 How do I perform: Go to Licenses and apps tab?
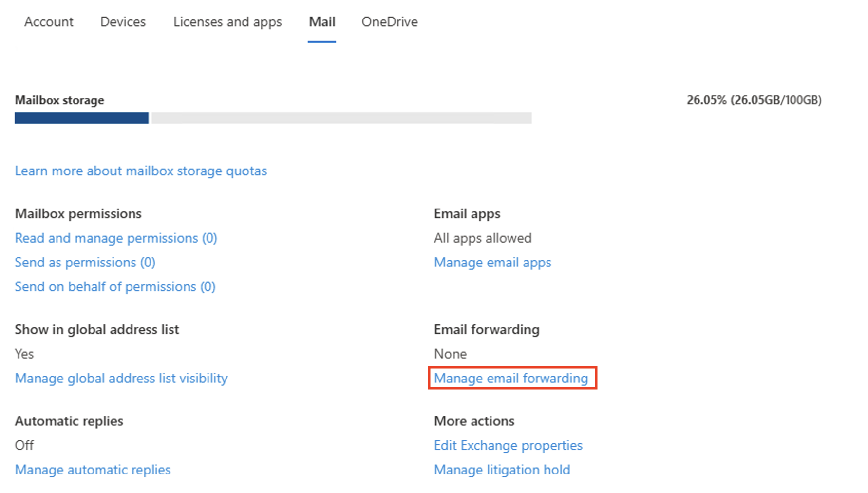[227, 22]
